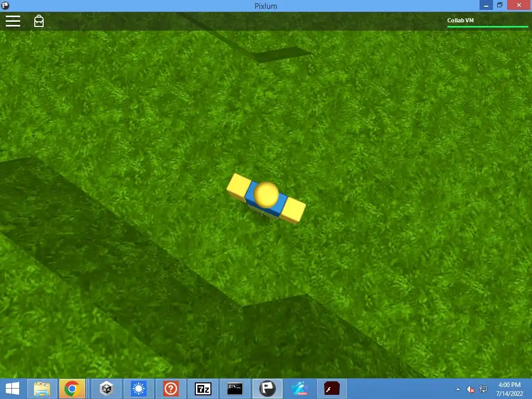
Task: Open the backpack inventory icon
Action: (x=39, y=21)
